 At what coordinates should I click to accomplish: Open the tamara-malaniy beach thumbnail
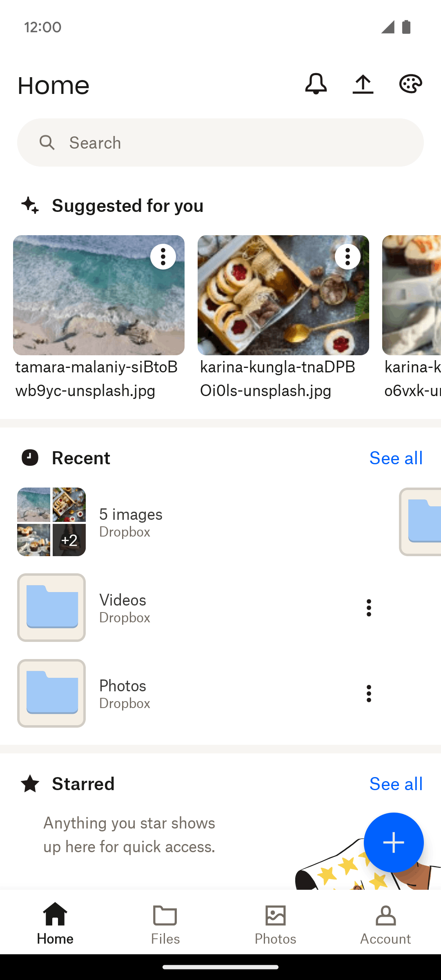click(99, 295)
